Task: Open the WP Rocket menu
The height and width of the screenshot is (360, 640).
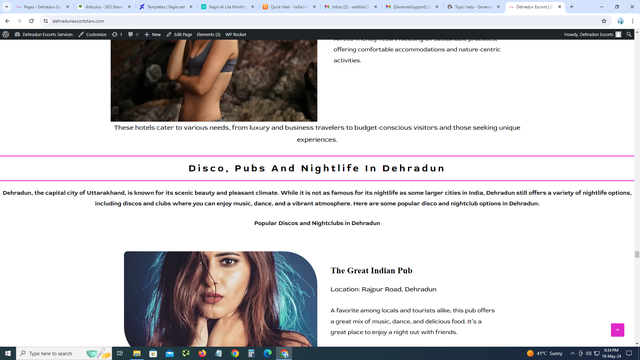Action: [x=236, y=34]
